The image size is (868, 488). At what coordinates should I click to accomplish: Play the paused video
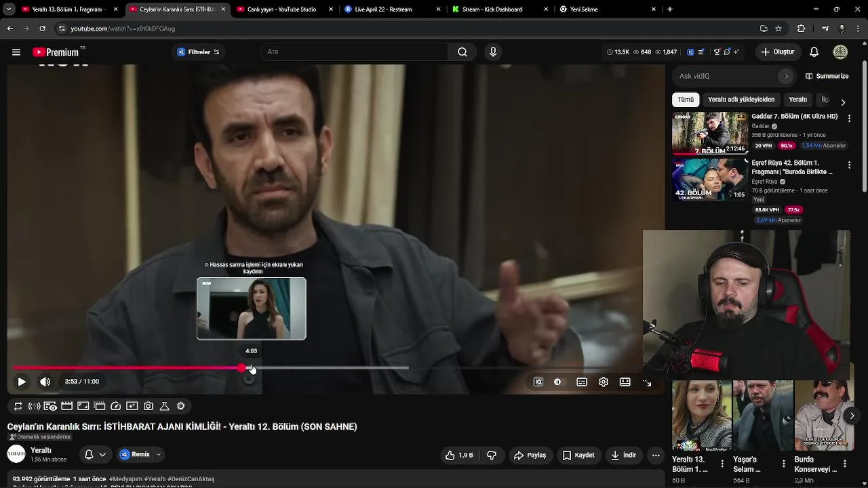[22, 382]
